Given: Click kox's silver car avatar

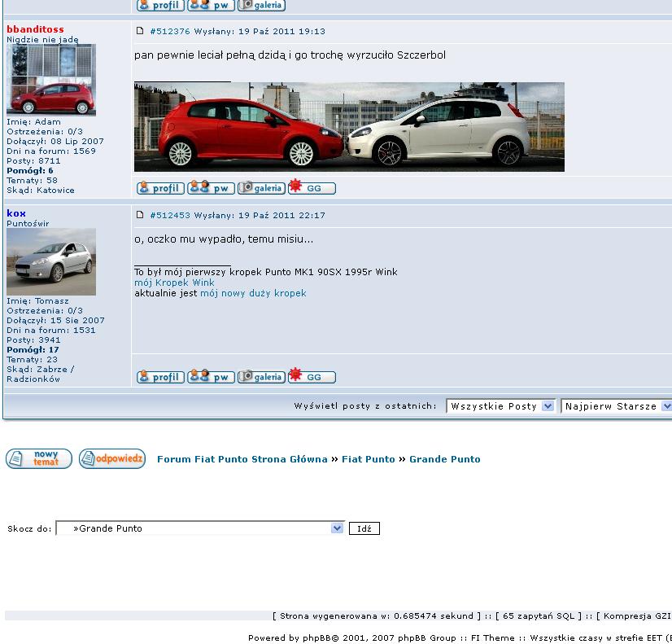Looking at the screenshot, I should pos(51,261).
